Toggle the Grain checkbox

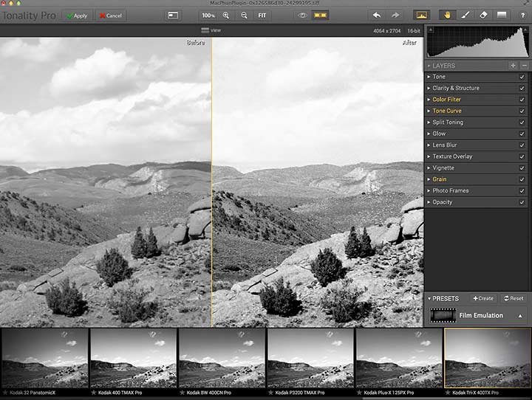pyautogui.click(x=522, y=179)
